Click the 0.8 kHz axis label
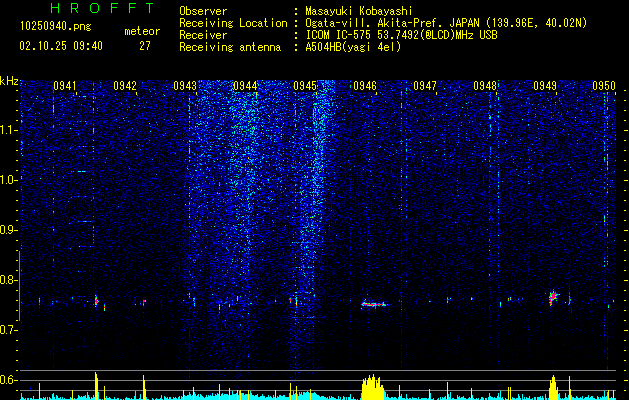 pyautogui.click(x=7, y=280)
